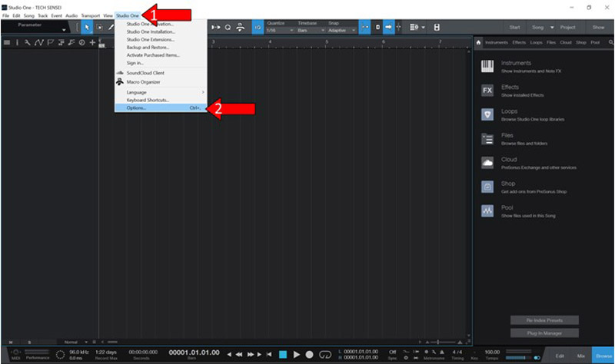The image size is (615, 364).
Task: Click Play button in transport
Action: (297, 355)
